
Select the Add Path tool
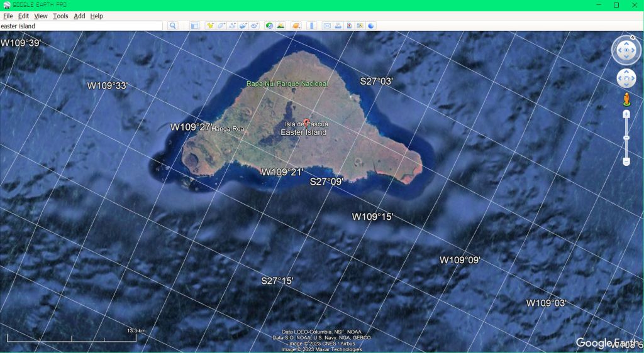point(232,26)
